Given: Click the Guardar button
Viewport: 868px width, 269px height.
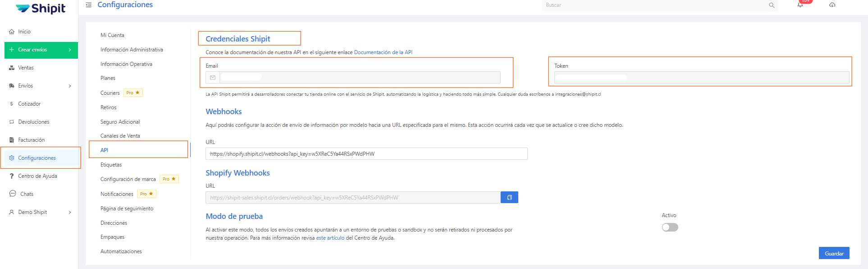Looking at the screenshot, I should [x=834, y=253].
